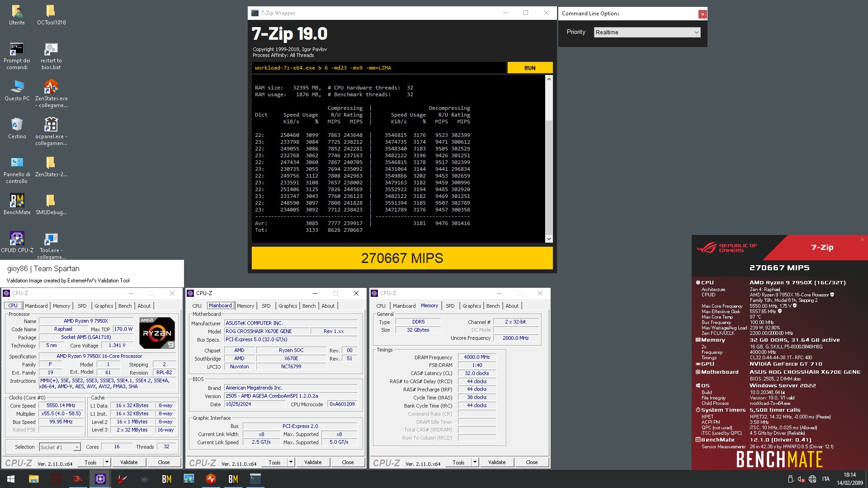Click the yellow 270667 MIPS result banner

pyautogui.click(x=402, y=258)
